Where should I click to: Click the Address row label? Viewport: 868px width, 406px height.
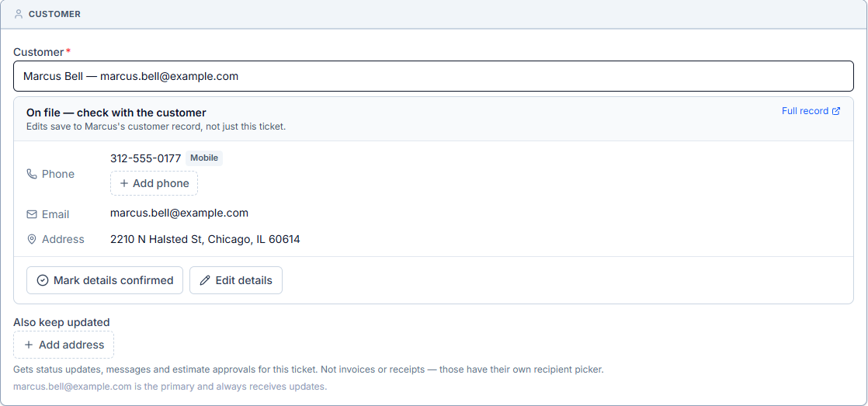click(x=63, y=240)
